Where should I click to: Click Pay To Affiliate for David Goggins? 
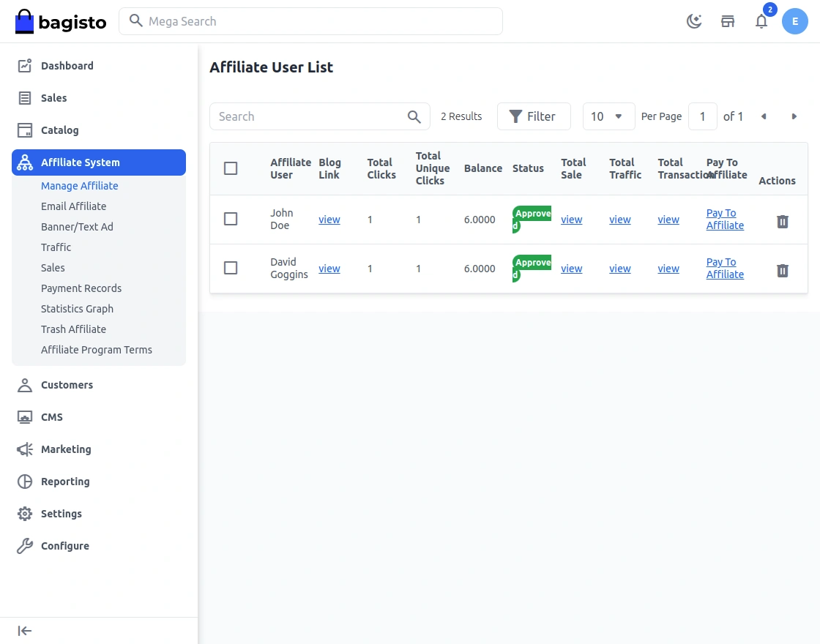[x=724, y=268]
